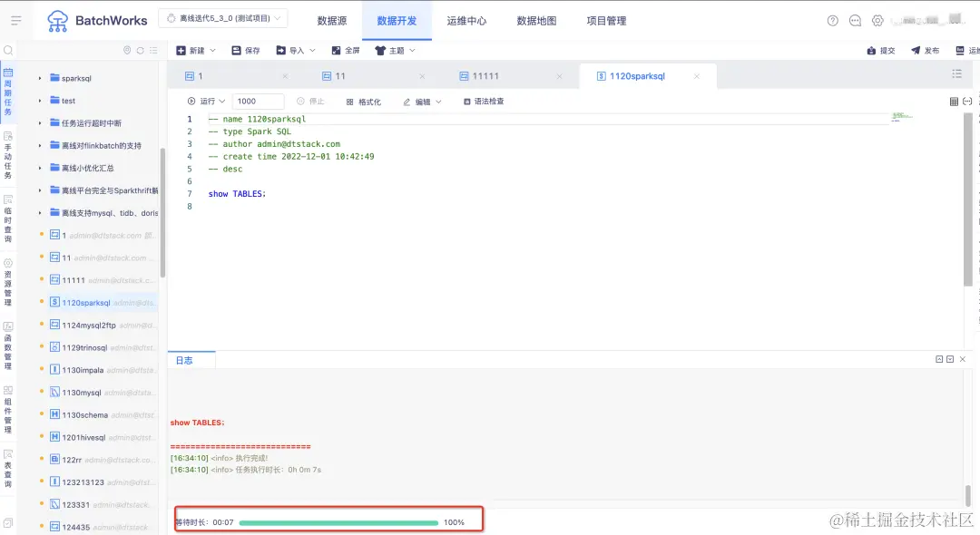Click the row limit field showing 1000
The image size is (980, 535).
(x=258, y=102)
